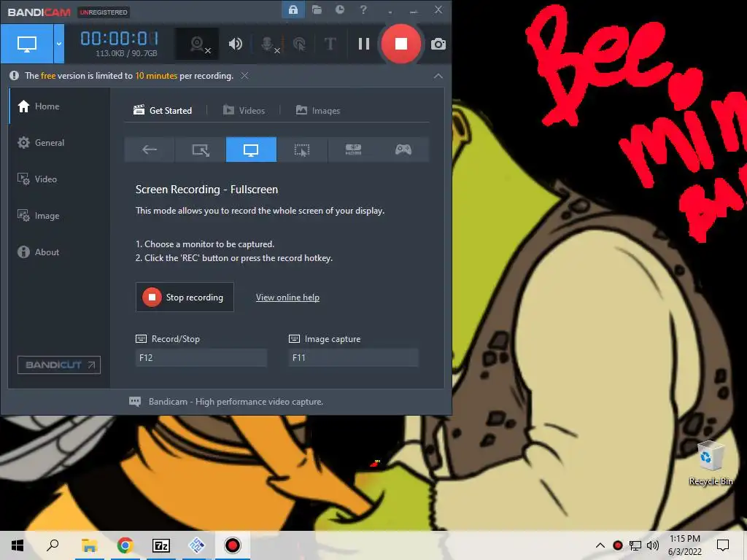Open the Windows Start menu
The height and width of the screenshot is (560, 747).
[x=18, y=545]
